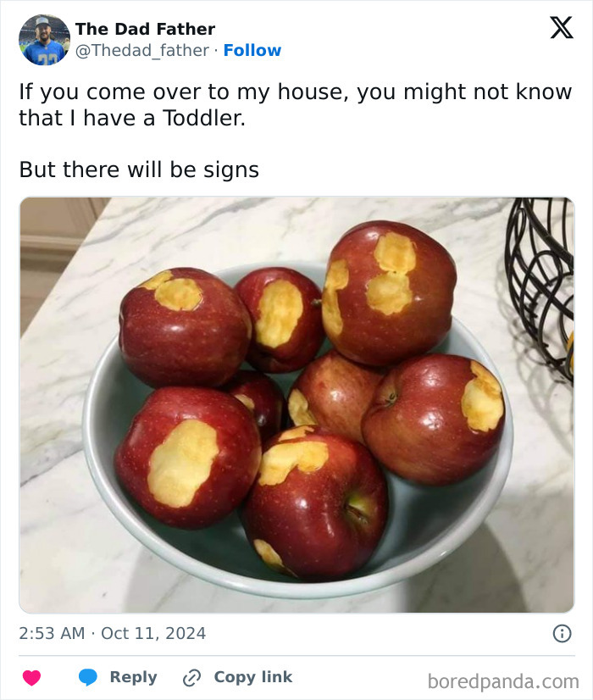This screenshot has width=593, height=700.
Task: Click the black wire basket in photo
Action: click(540, 286)
